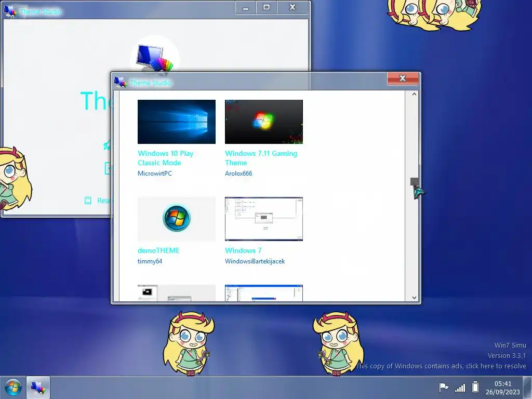Select author name MicrowirtPC
Image resolution: width=532 pixels, height=399 pixels.
(x=155, y=174)
